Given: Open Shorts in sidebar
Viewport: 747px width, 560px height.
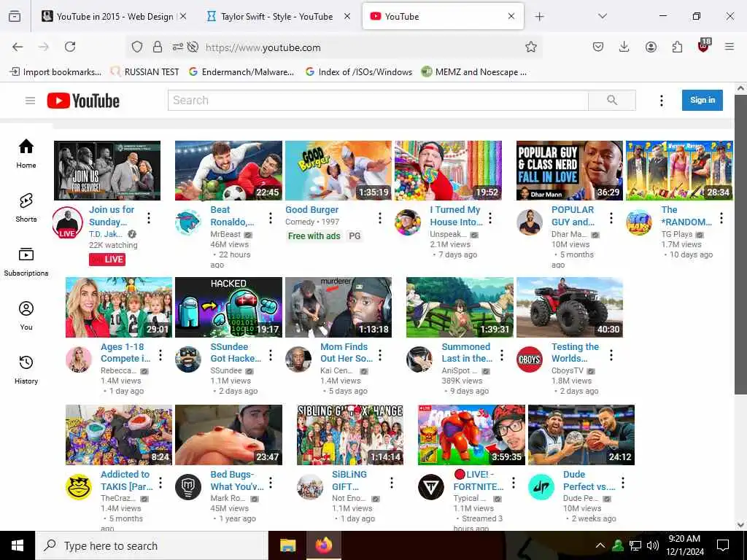Looking at the screenshot, I should point(26,208).
